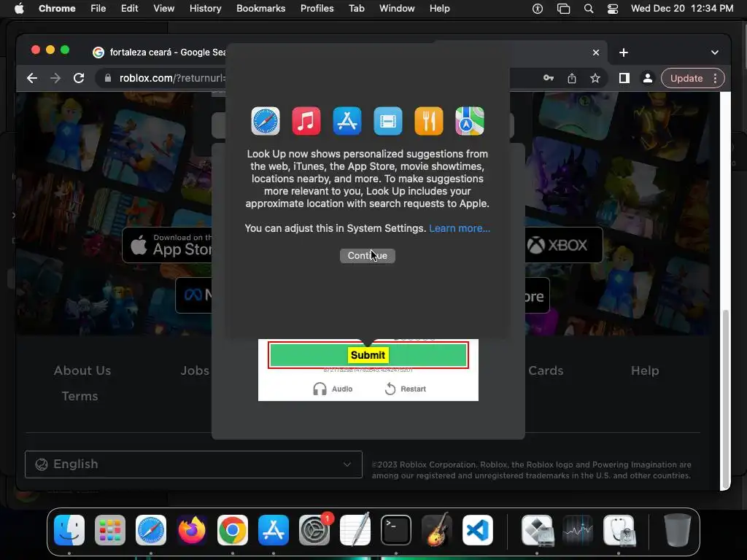This screenshot has width=747, height=560.
Task: Toggle Chrome side panel
Action: pos(624,78)
